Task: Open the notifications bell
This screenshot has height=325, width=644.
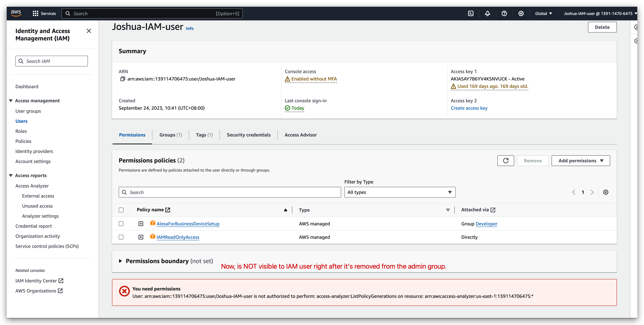Action: pos(488,13)
